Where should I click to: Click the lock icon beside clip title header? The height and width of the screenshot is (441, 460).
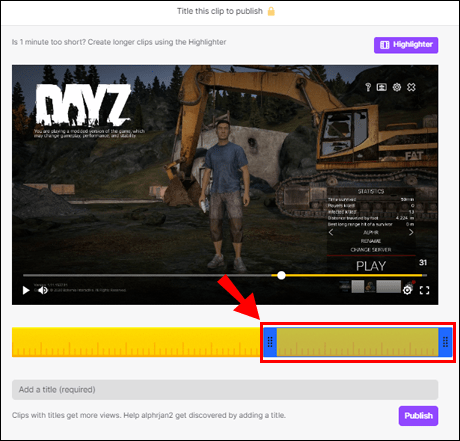pos(271,11)
